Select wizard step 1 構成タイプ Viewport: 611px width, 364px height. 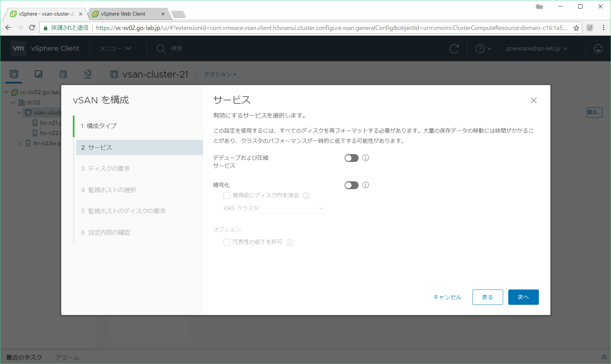pos(101,126)
